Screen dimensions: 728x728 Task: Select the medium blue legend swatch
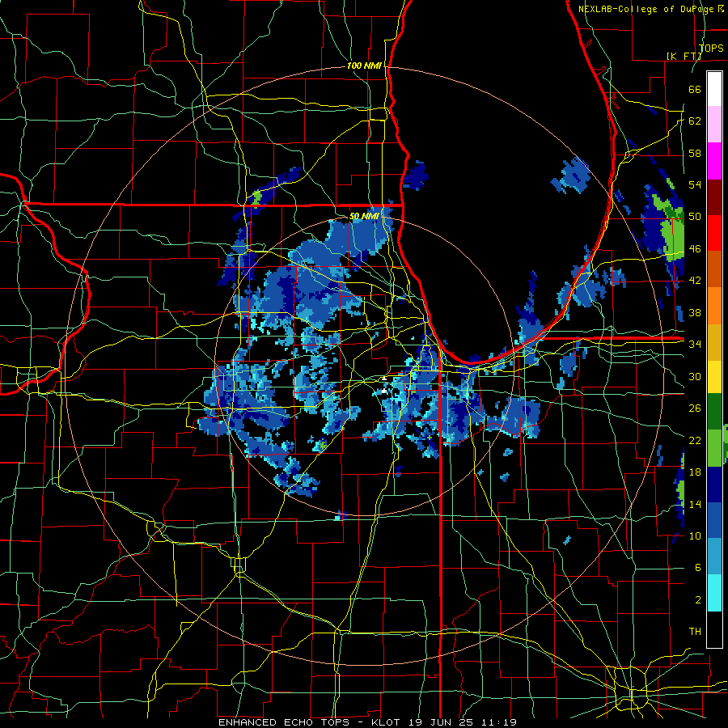pyautogui.click(x=714, y=520)
